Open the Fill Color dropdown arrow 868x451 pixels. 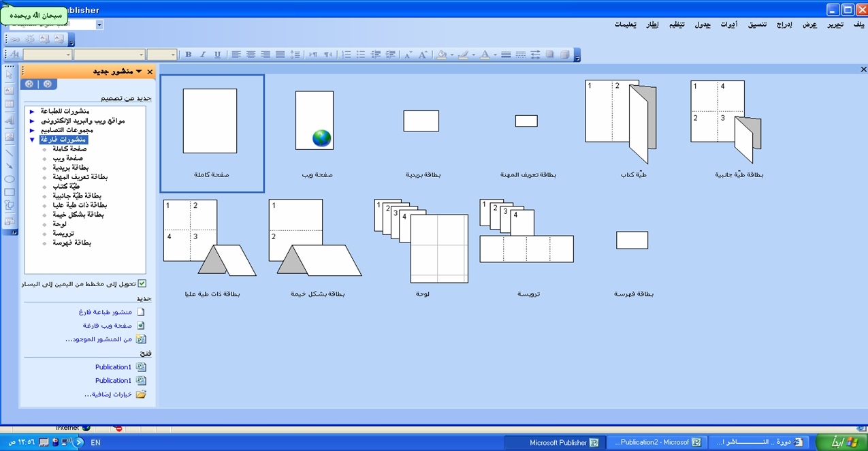coord(452,55)
